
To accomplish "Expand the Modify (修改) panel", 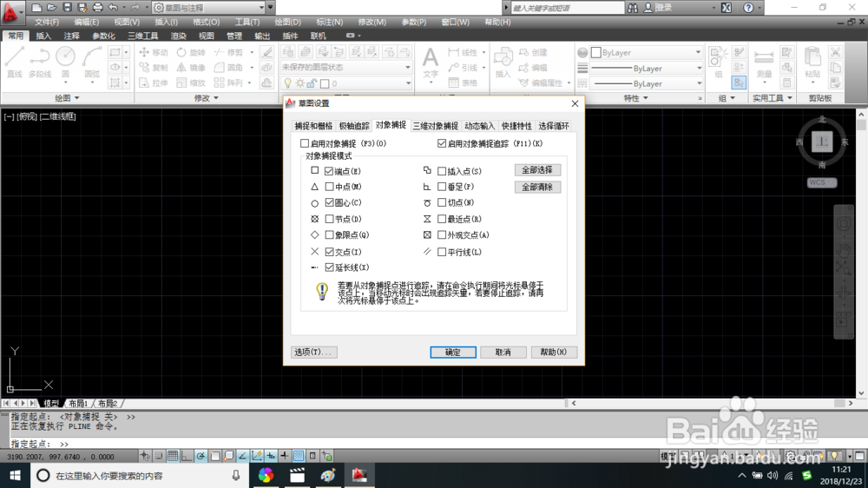I will point(207,98).
